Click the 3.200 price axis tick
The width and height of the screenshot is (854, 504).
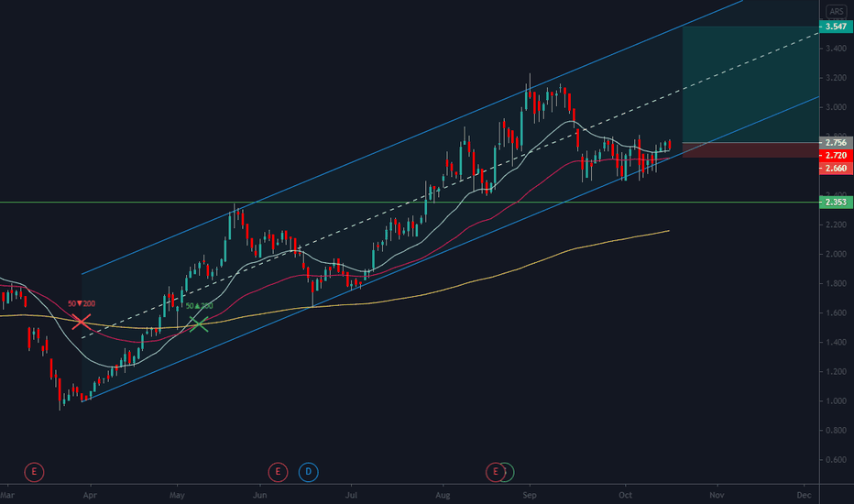pos(836,78)
